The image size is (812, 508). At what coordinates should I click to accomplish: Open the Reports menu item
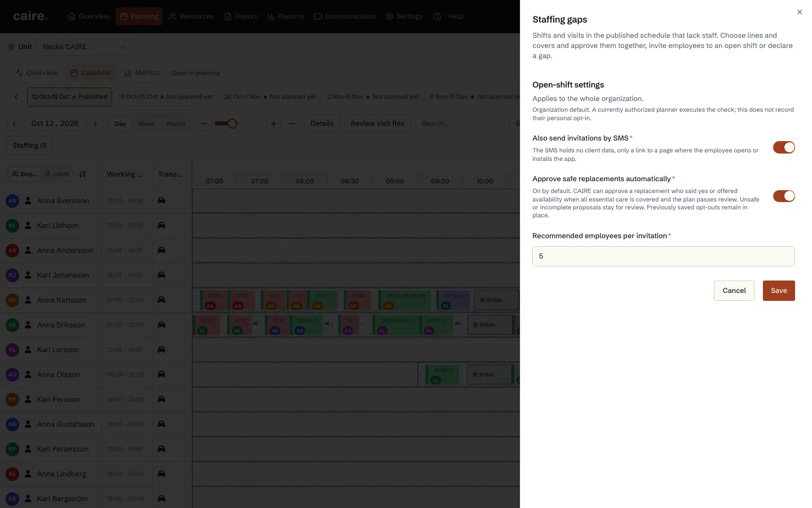tap(285, 16)
